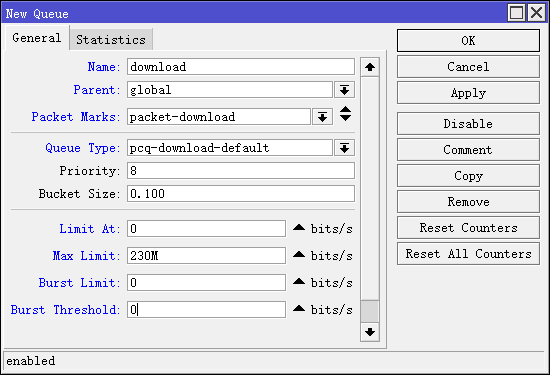Select the General tab
The height and width of the screenshot is (375, 550).
pyautogui.click(x=37, y=38)
